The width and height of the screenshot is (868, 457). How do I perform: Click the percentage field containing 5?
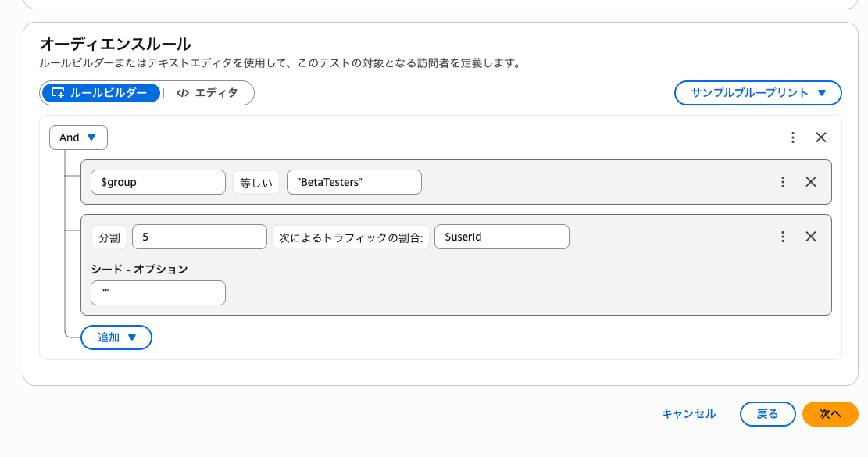(199, 237)
